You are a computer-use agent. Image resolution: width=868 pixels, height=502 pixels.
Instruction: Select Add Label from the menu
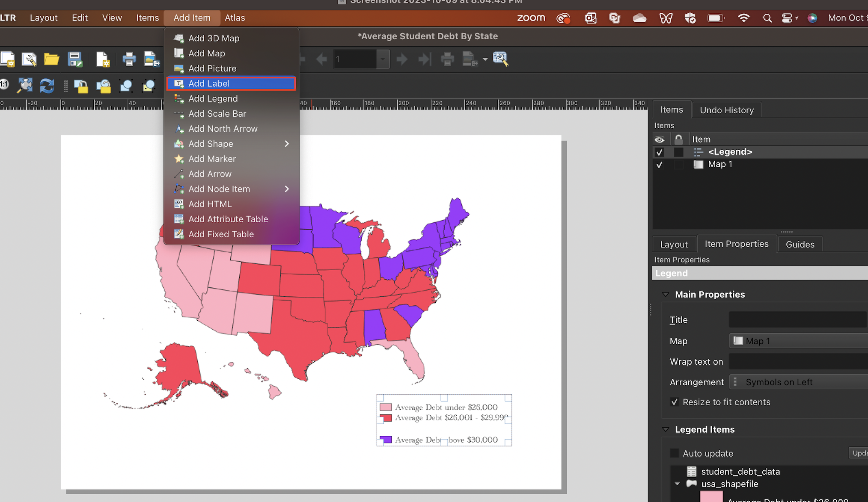[x=231, y=83]
